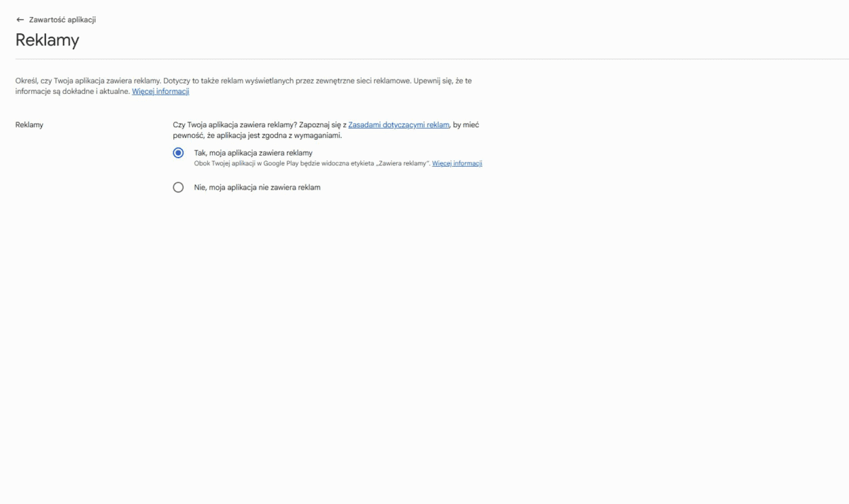Click the back arrow icon beside Zawartość aplikacji
Screen dimensions: 849x504
(20, 20)
